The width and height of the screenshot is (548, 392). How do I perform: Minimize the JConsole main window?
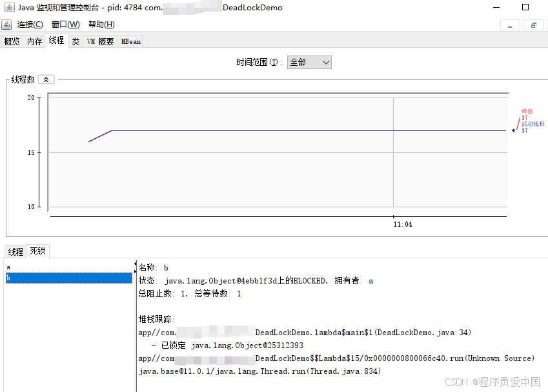click(x=496, y=7)
